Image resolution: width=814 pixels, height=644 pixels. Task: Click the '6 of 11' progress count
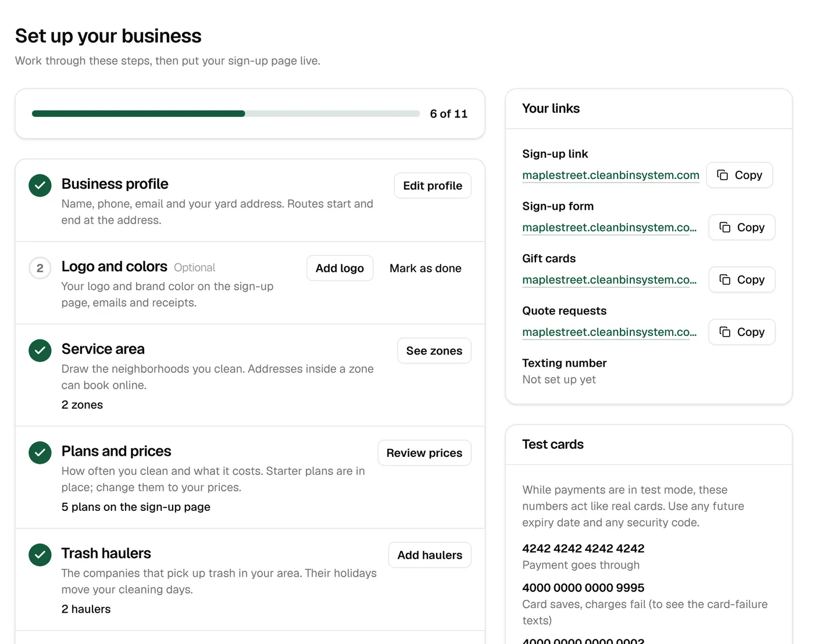449,114
